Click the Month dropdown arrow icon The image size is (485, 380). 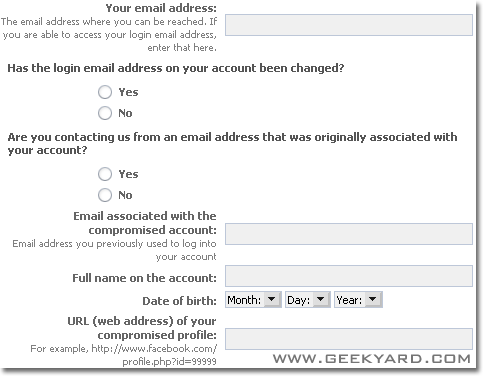tap(272, 299)
